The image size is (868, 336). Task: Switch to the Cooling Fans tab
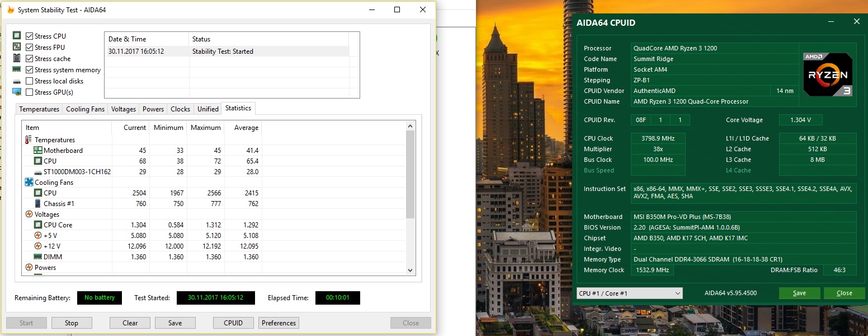coord(85,109)
